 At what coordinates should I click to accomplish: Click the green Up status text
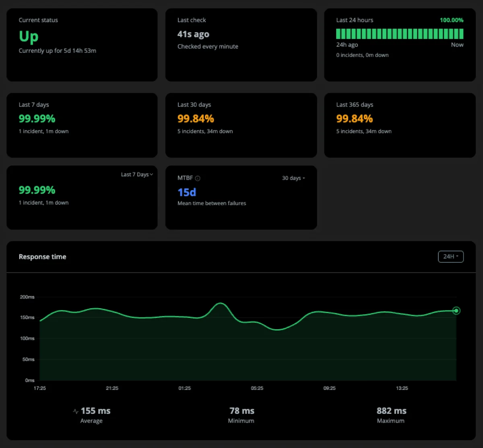[29, 37]
